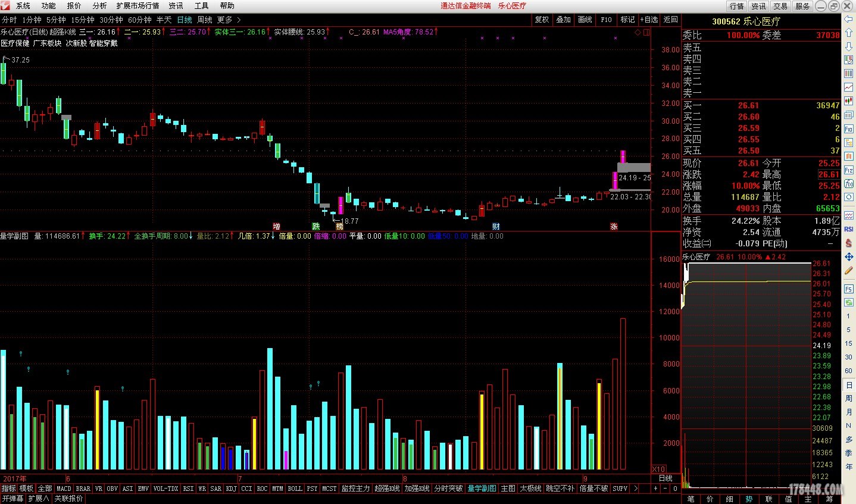The image size is (856, 504).
Task: Open the intraday line chart icon
Action: pyautogui.click(x=848, y=87)
